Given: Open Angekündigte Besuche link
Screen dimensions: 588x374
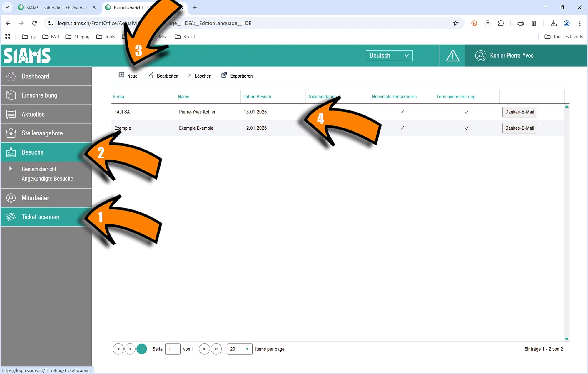Looking at the screenshot, I should 47,179.
